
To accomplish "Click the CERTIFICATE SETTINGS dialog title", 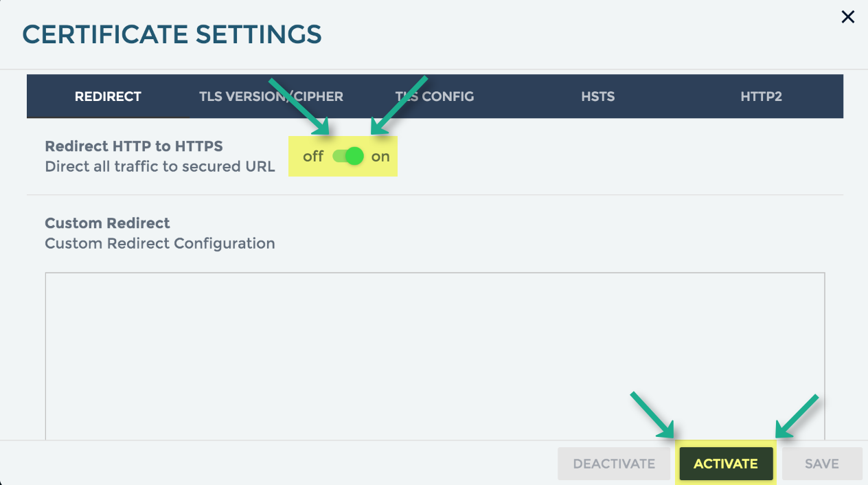I will pos(172,34).
